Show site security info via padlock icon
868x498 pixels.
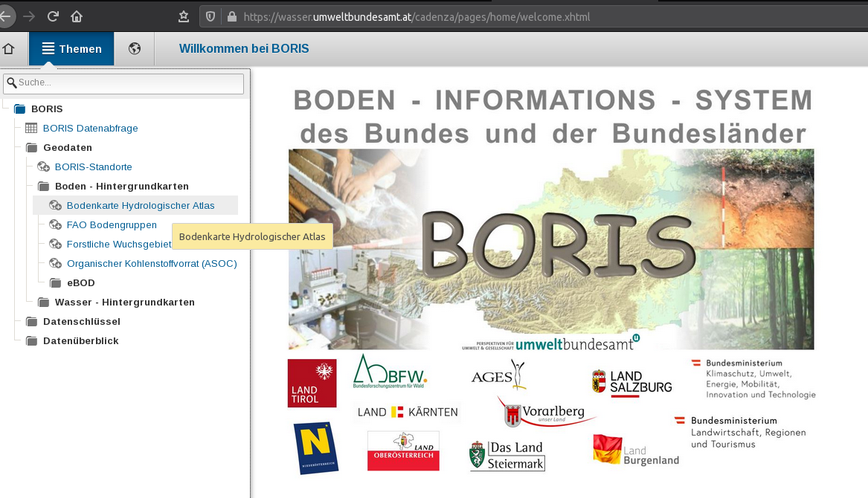[x=232, y=16]
